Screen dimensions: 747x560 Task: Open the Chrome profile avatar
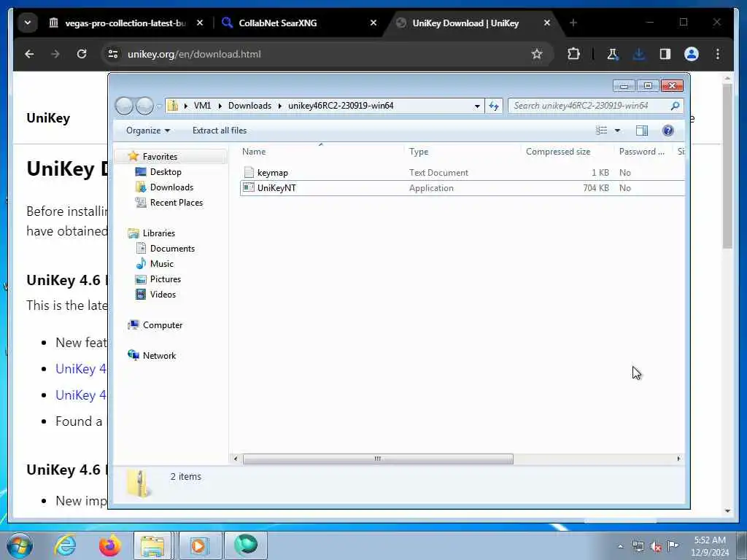coord(692,54)
